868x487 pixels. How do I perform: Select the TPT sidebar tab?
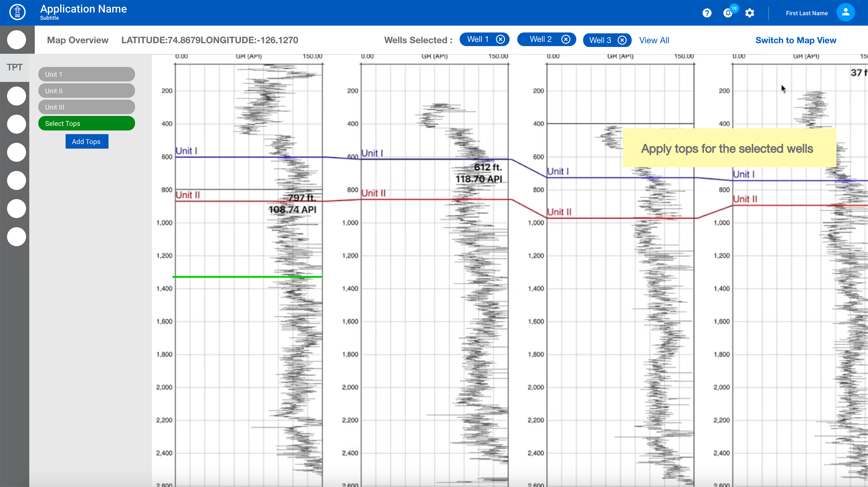click(15, 67)
